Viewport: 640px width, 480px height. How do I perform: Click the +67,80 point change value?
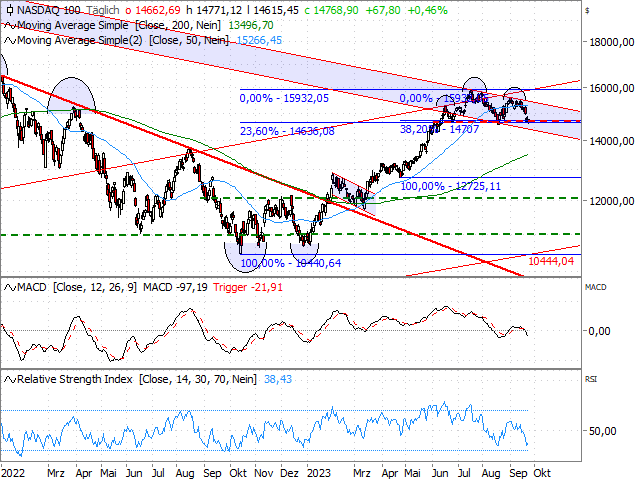click(382, 10)
